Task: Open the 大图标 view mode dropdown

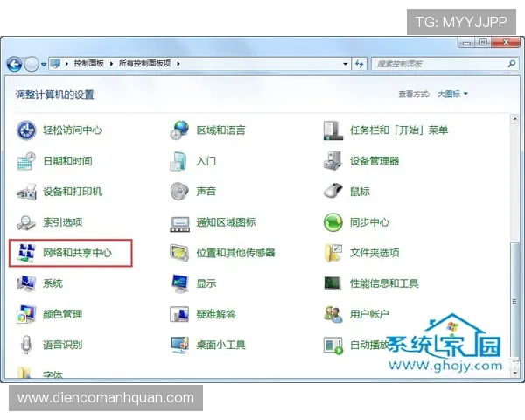Action: pyautogui.click(x=452, y=94)
